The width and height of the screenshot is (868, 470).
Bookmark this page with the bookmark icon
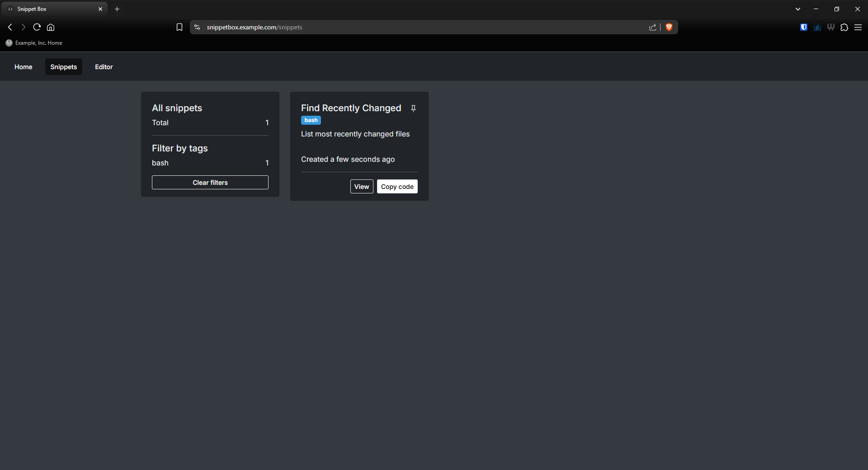point(179,27)
